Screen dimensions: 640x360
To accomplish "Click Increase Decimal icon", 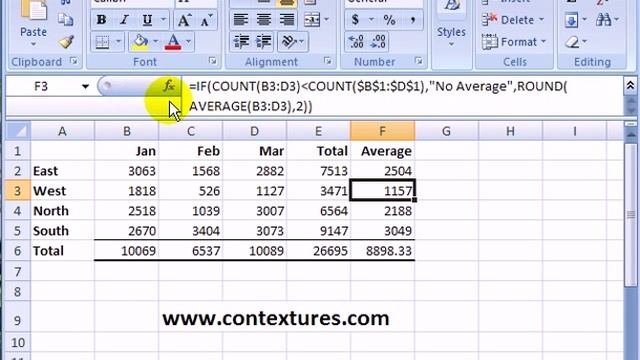I will (x=356, y=42).
